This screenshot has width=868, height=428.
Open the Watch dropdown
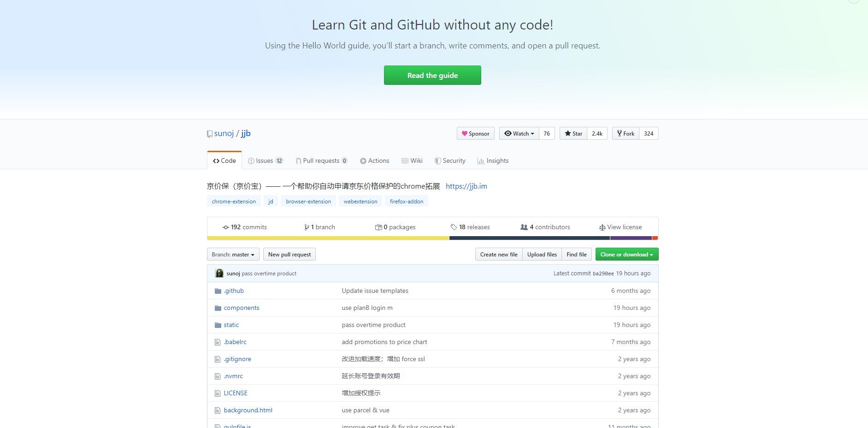tap(519, 133)
